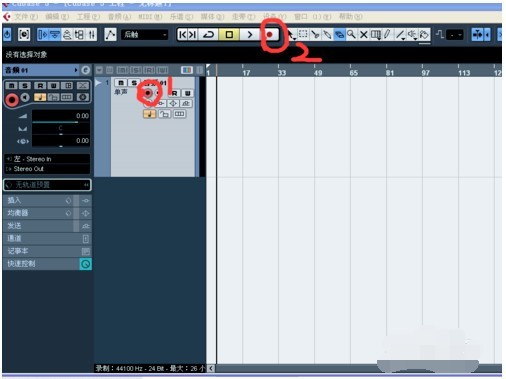Screen dimensions: 506x379
Task: Toggle inspector Lock track button
Action: click(53, 97)
